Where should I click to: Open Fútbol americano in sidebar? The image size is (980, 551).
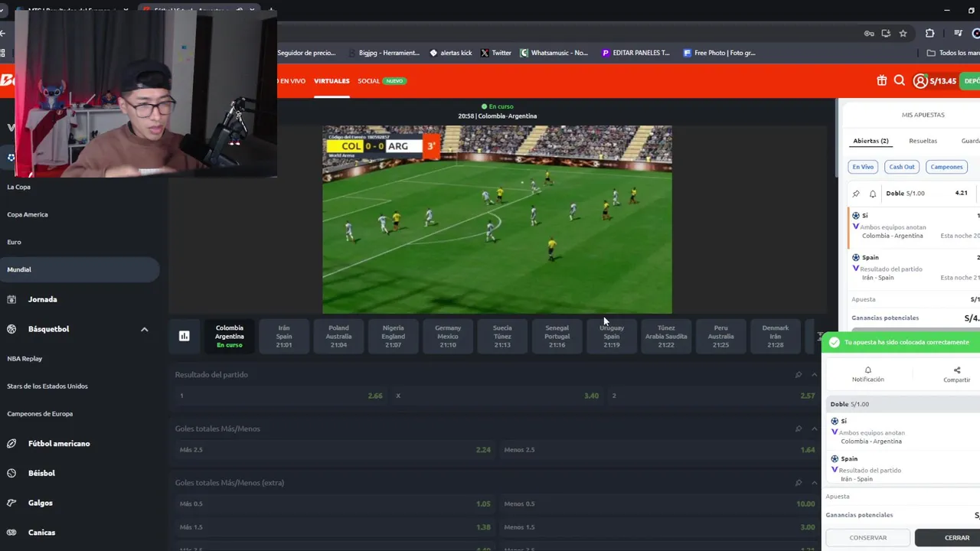pos(59,444)
